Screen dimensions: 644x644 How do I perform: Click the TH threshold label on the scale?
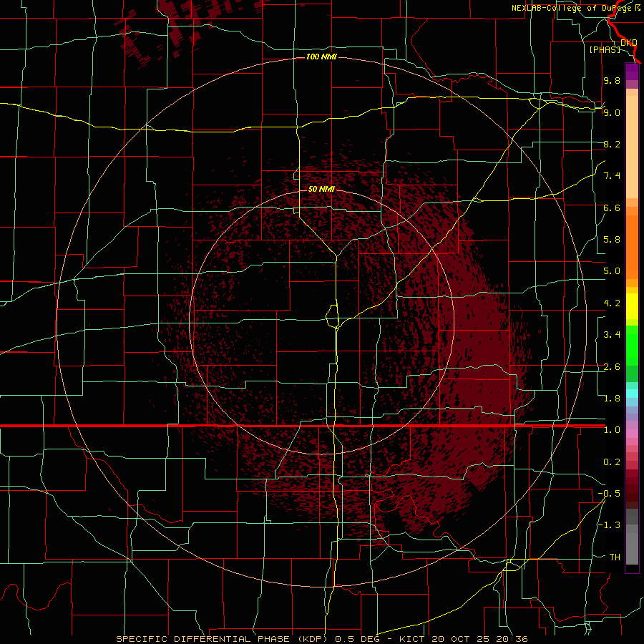(615, 557)
